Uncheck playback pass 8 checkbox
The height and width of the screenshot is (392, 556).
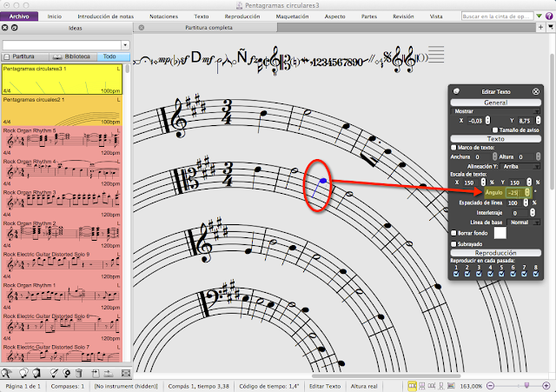536,274
